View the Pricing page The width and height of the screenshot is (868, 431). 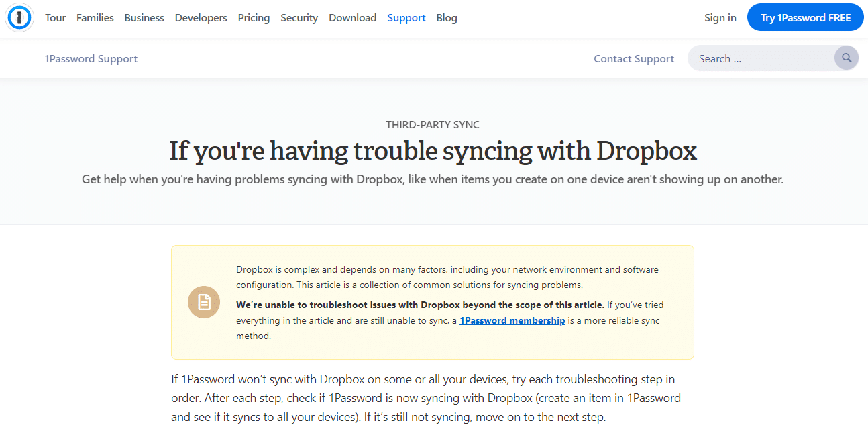pyautogui.click(x=254, y=18)
